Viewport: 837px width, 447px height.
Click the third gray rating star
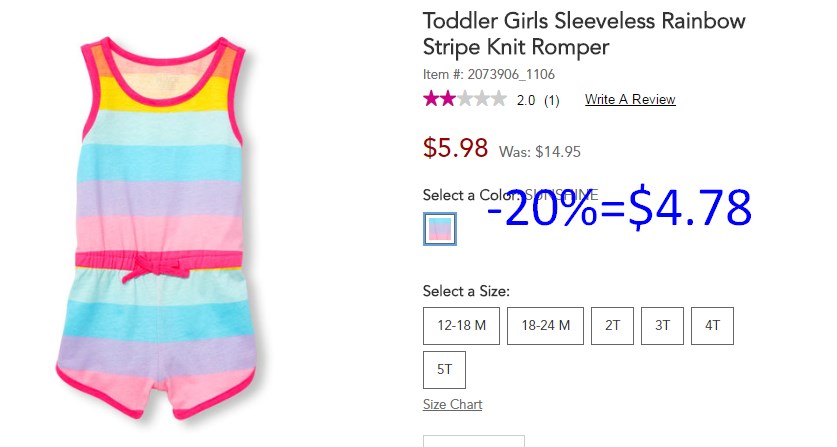[465, 99]
